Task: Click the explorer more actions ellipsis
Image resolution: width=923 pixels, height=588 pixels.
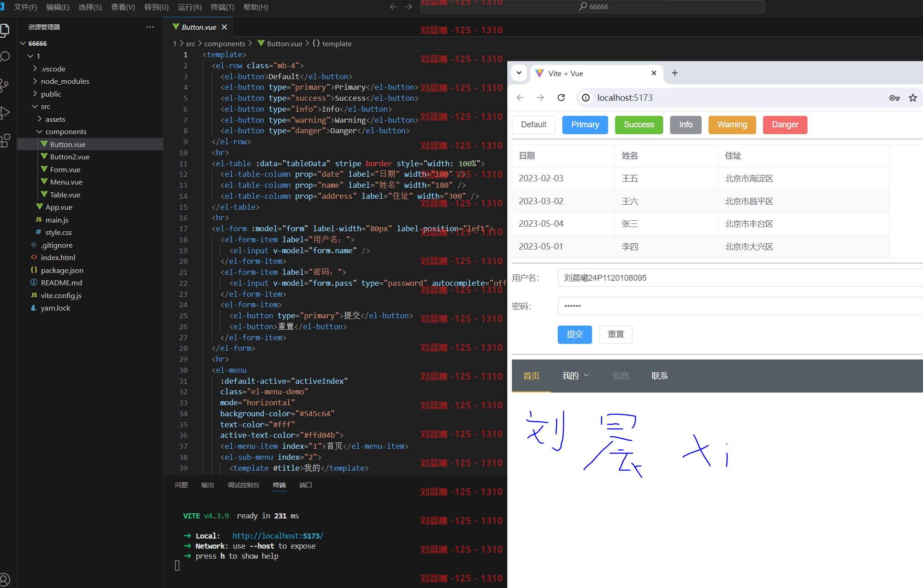Action: (150, 27)
